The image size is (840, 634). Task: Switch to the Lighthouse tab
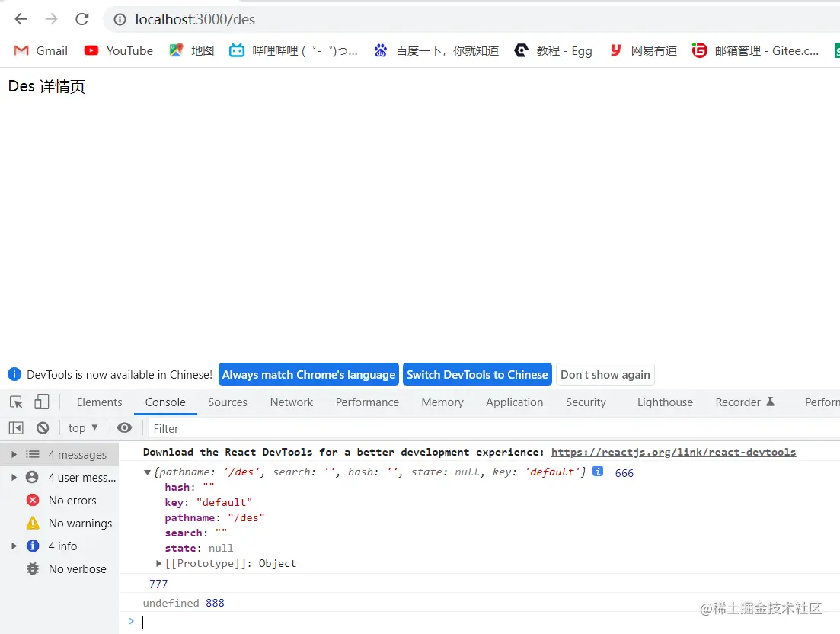click(x=665, y=402)
